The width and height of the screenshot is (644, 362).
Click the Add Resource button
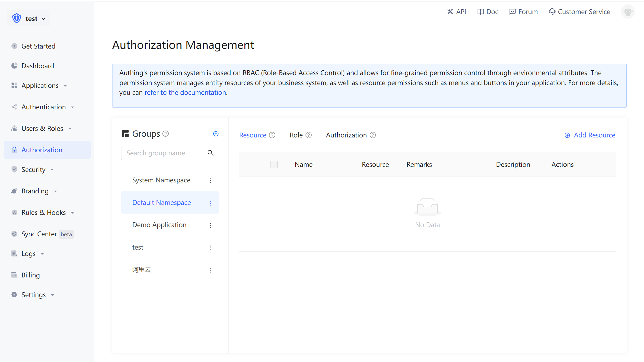(x=590, y=135)
